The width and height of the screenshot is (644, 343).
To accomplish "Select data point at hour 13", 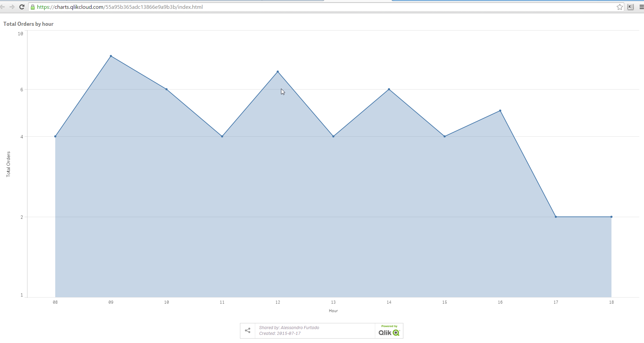I will pyautogui.click(x=333, y=136).
